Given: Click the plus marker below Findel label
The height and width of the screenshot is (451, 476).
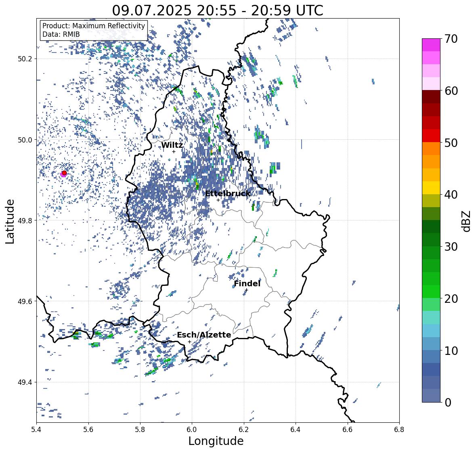Looking at the screenshot, I should click(246, 290).
